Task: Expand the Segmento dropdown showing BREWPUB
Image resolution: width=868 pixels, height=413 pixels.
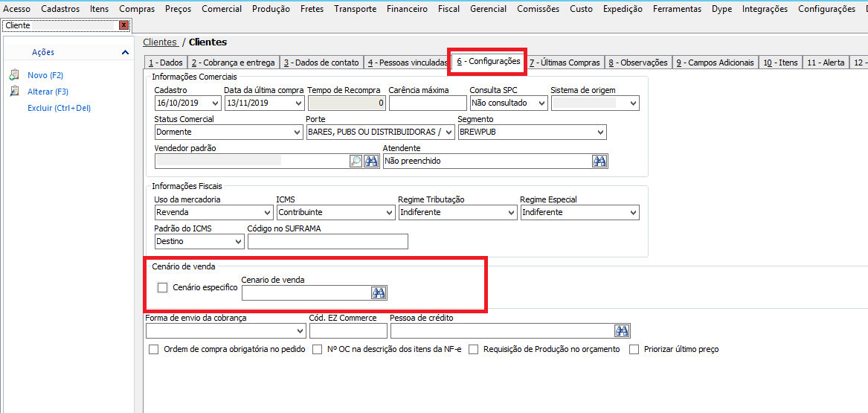Action: pyautogui.click(x=601, y=132)
